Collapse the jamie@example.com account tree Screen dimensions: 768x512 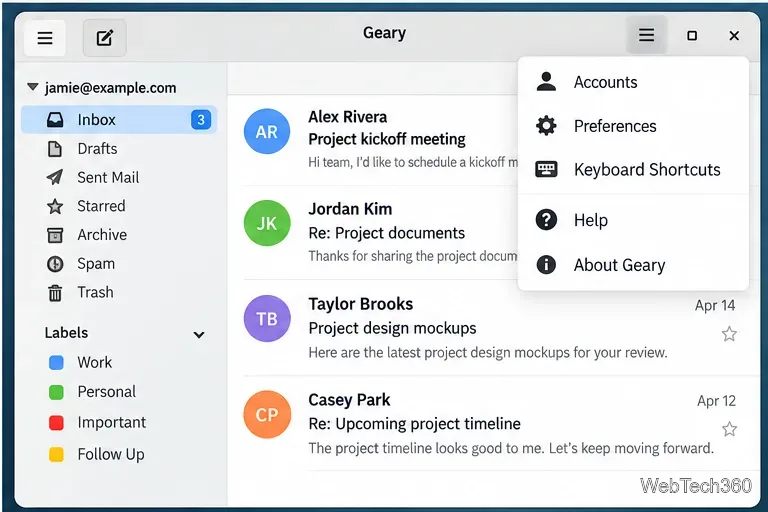click(33, 87)
